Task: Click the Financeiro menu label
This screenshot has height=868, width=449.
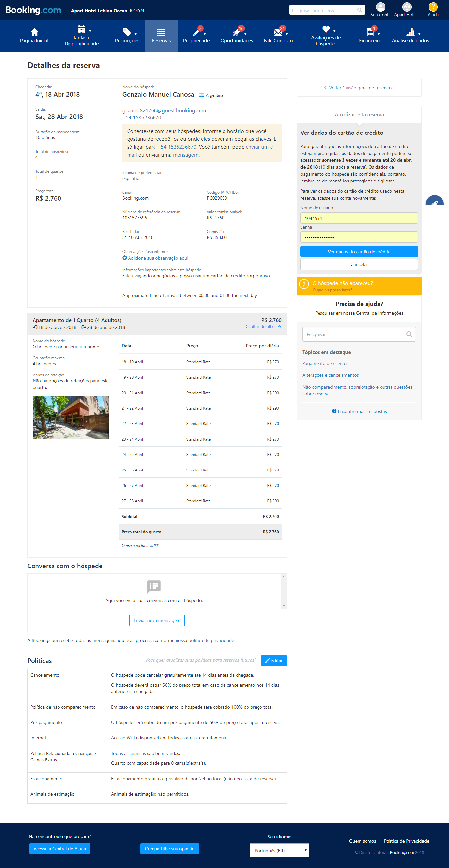Action: [x=370, y=41]
